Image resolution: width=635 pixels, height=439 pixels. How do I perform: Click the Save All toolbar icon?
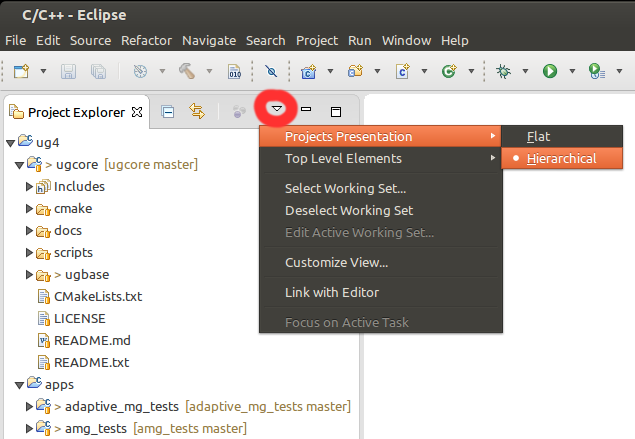coord(98,72)
